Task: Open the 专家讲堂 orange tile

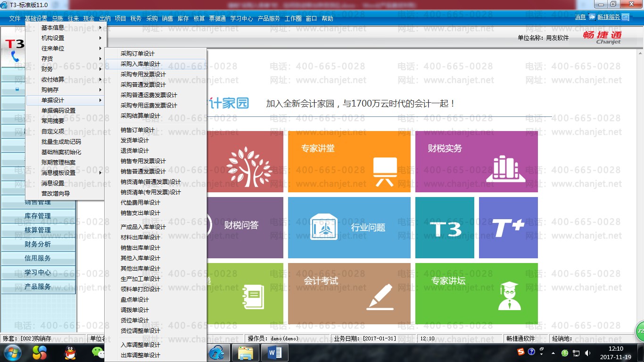Action: tap(349, 161)
